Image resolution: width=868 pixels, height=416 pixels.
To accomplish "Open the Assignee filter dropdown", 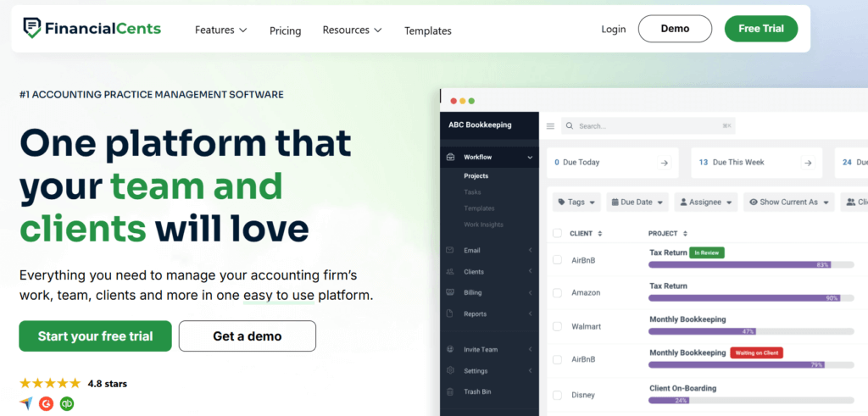I will (705, 202).
